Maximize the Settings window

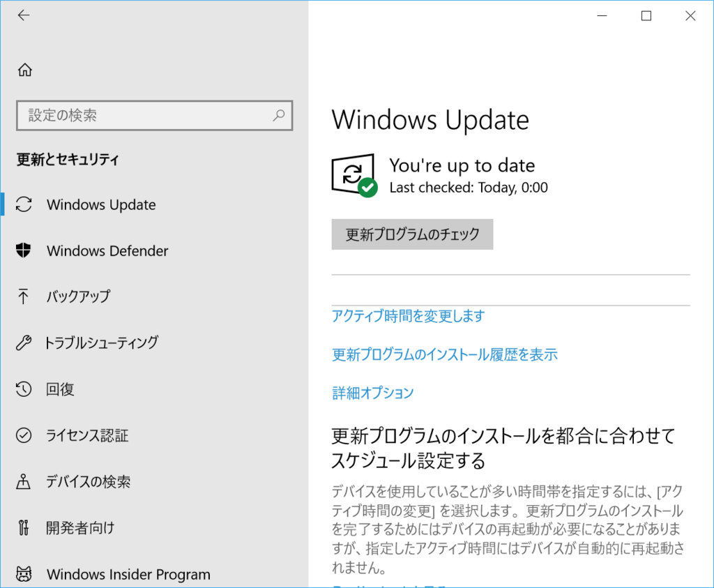pos(646,16)
